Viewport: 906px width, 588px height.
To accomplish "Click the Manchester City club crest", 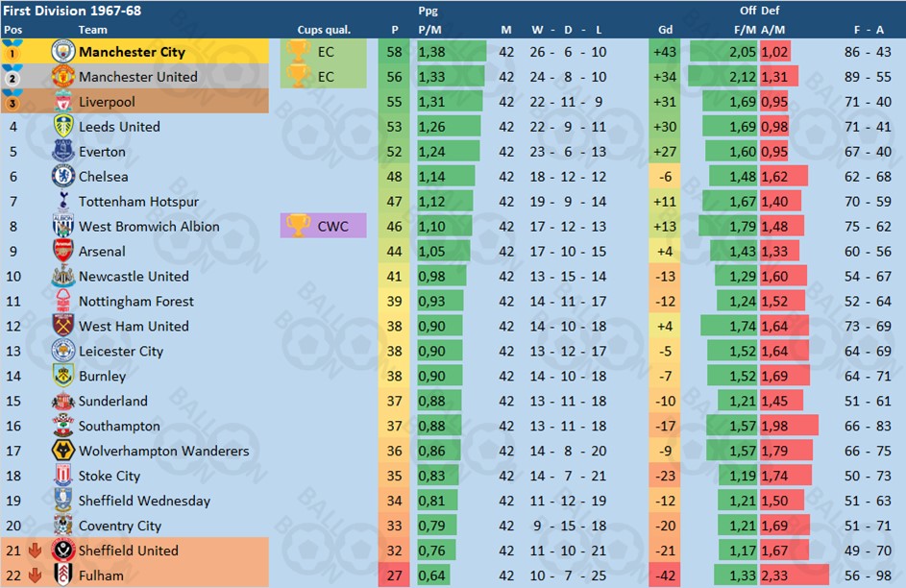I will [63, 52].
